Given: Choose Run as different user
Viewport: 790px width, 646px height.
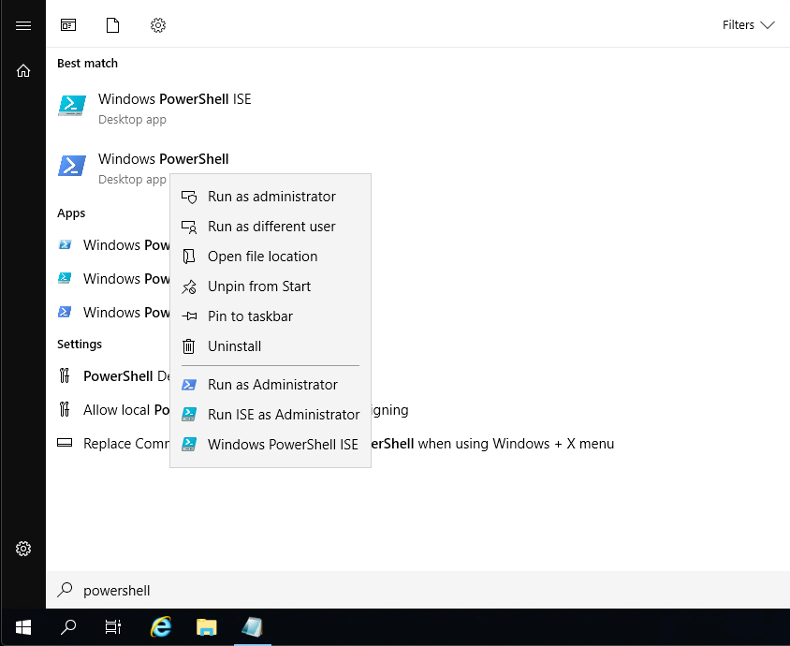Looking at the screenshot, I should tap(271, 227).
